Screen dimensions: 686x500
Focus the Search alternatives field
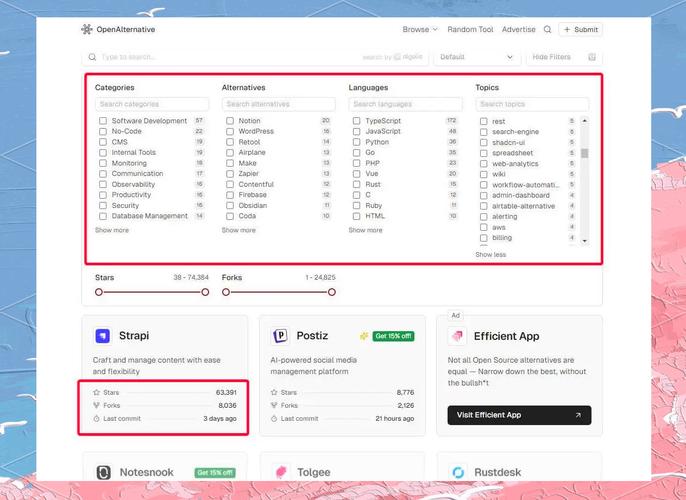pyautogui.click(x=279, y=104)
